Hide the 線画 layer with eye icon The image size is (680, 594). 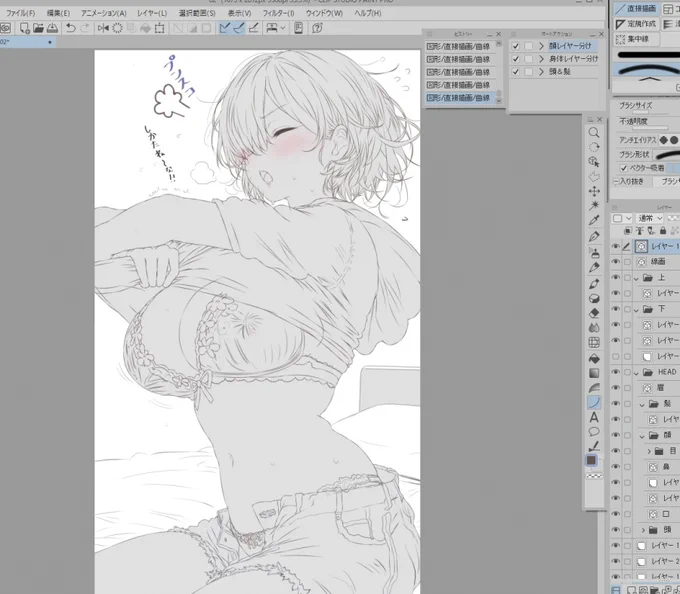pyautogui.click(x=615, y=262)
